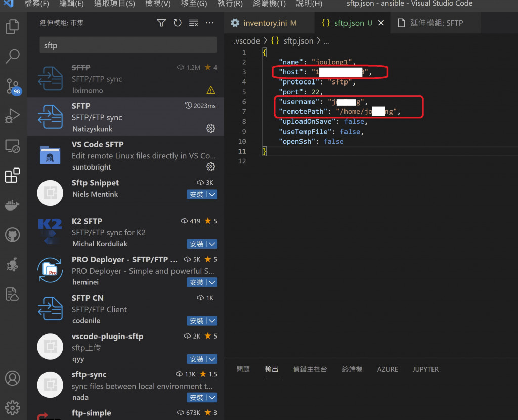This screenshot has height=420, width=518.
Task: Select the VS Code SFTP extension row
Action: pyautogui.click(x=125, y=155)
